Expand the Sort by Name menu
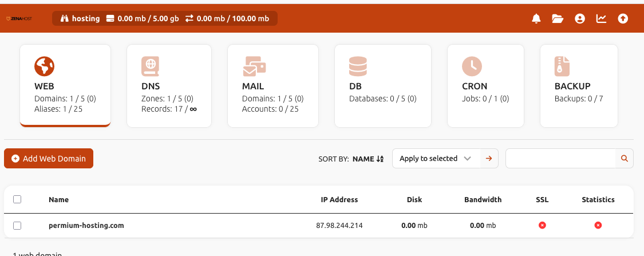The image size is (644, 256). click(x=368, y=159)
